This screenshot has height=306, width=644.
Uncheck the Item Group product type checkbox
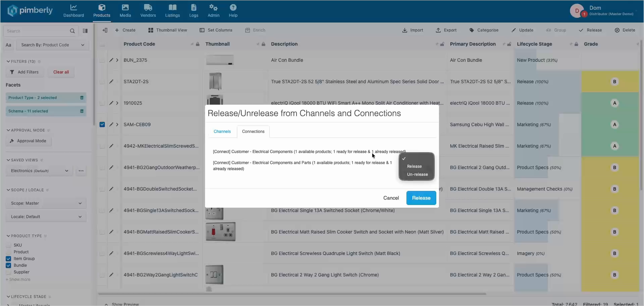point(8,259)
